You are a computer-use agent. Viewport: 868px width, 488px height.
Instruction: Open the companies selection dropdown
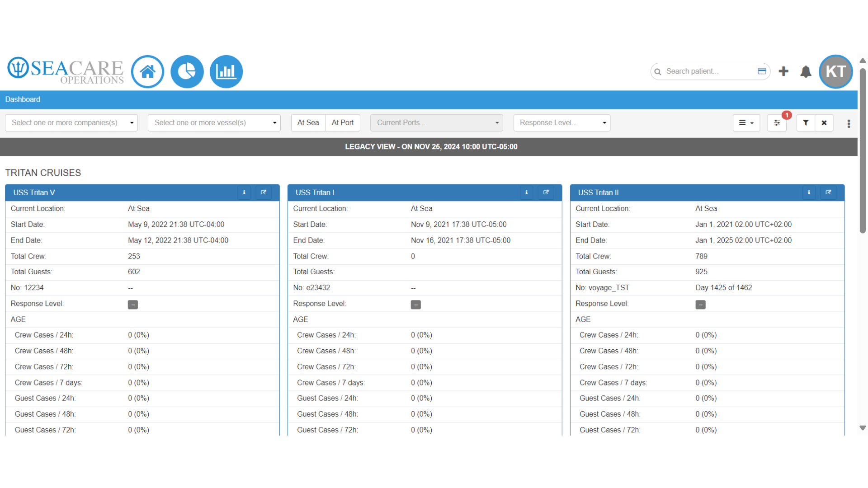pos(71,123)
